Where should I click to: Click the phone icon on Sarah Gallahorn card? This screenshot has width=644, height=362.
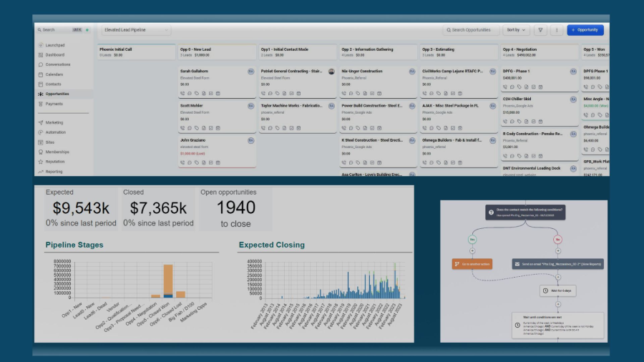182,93
